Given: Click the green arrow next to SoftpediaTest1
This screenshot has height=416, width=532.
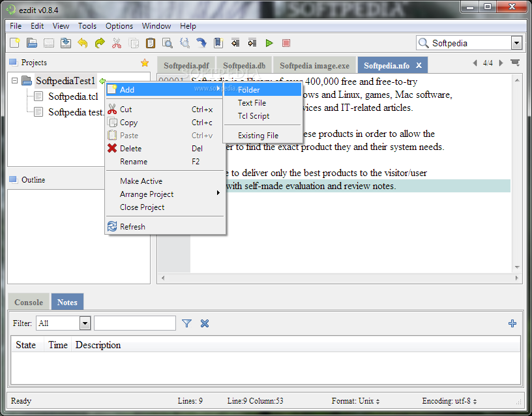Looking at the screenshot, I should 102,81.
